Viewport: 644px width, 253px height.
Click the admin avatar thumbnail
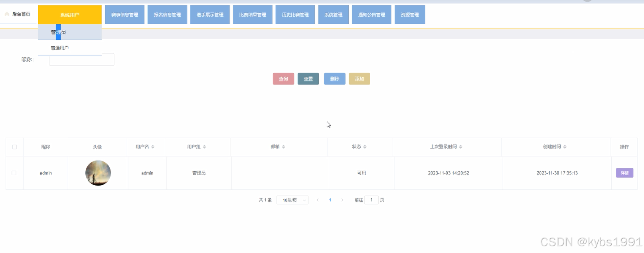(x=98, y=173)
